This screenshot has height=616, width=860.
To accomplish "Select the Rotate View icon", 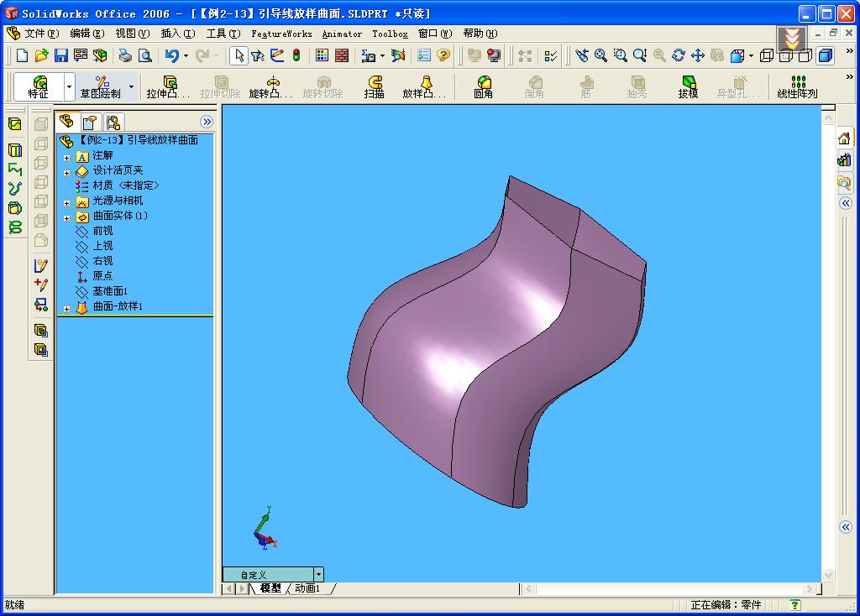I will [679, 55].
